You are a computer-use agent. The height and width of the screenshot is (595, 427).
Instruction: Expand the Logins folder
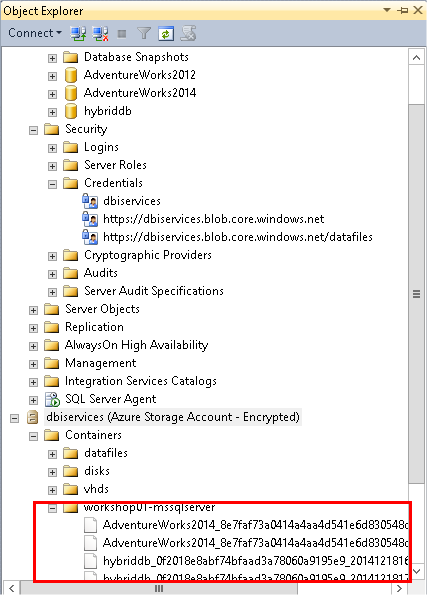(x=52, y=148)
